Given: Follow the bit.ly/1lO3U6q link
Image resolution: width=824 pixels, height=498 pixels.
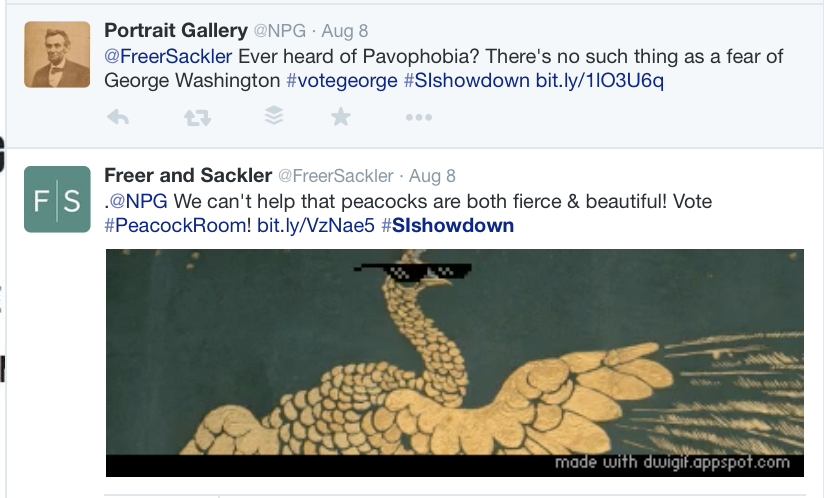Looking at the screenshot, I should click(x=599, y=80).
